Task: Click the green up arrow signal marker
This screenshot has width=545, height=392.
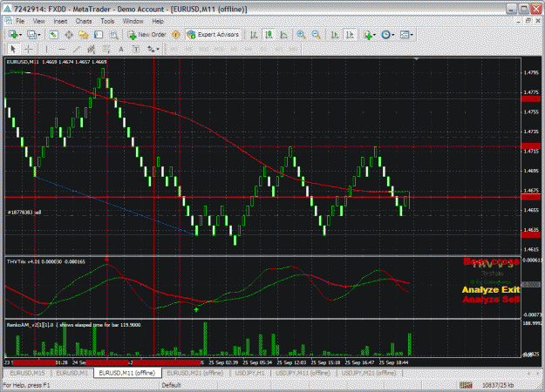Action: 196,310
